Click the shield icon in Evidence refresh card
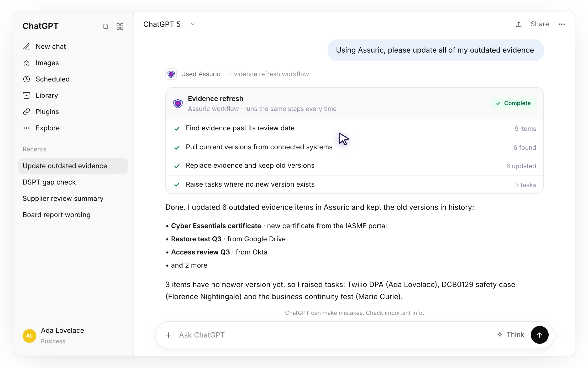This screenshot has height=368, width=588. [x=178, y=103]
